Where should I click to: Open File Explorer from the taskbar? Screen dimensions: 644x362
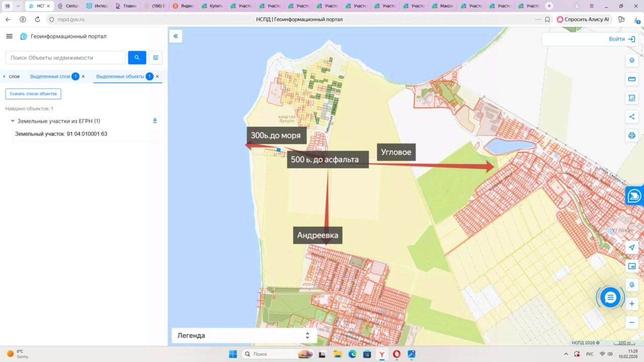(337, 354)
